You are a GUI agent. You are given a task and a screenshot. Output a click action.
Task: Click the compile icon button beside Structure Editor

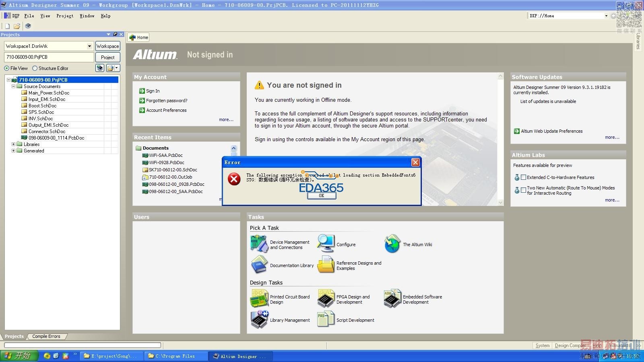point(100,68)
